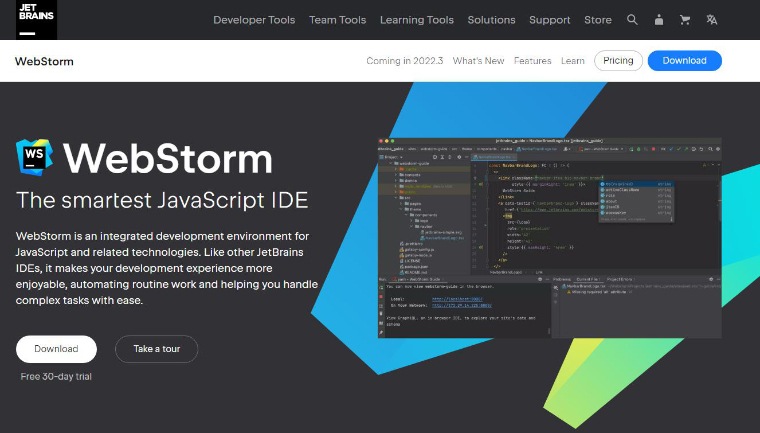The width and height of the screenshot is (760, 433).
Task: Open the shopping cart icon
Action: pyautogui.click(x=685, y=20)
